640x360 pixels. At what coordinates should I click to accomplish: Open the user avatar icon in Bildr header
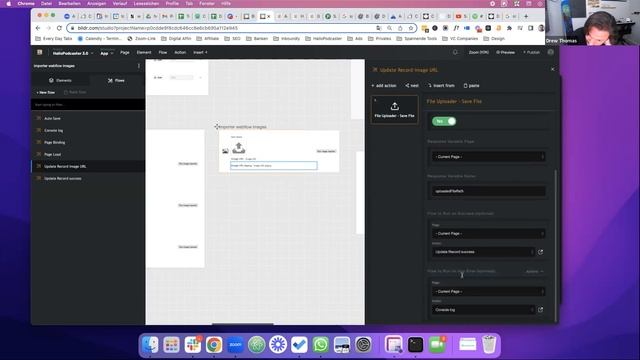tap(551, 52)
